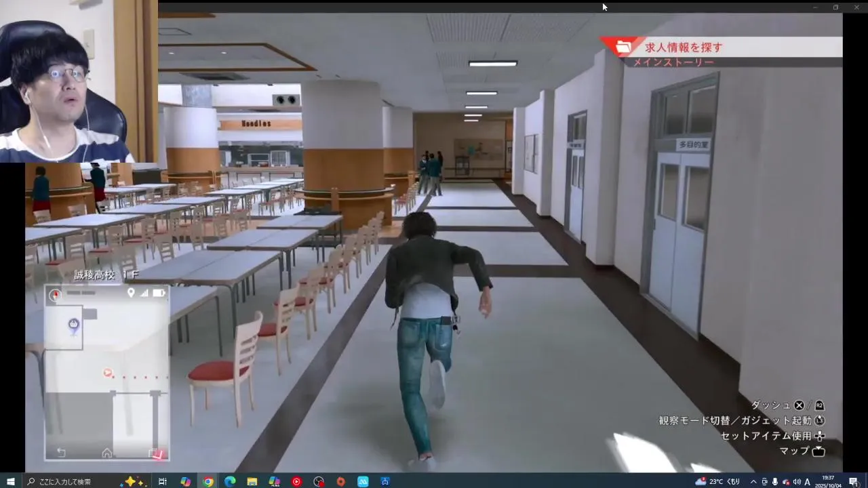868x488 pixels.
Task: Click the touchpad icon next to マップ
Action: point(818,451)
